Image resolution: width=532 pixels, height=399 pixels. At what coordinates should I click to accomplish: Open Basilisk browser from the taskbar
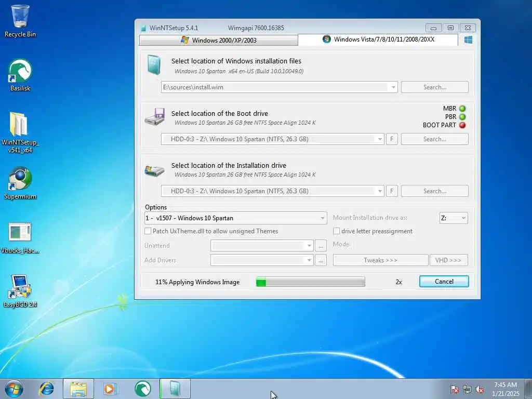[x=142, y=389]
